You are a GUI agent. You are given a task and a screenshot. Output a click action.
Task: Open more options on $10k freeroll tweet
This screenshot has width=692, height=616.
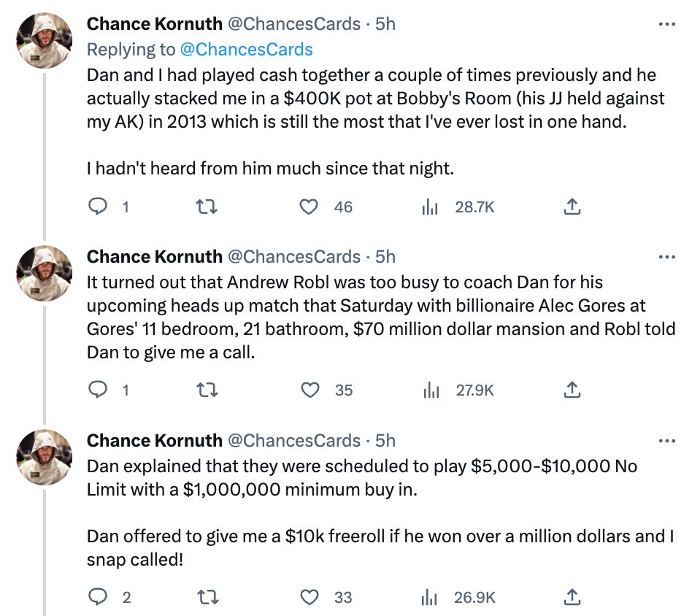[x=666, y=441]
